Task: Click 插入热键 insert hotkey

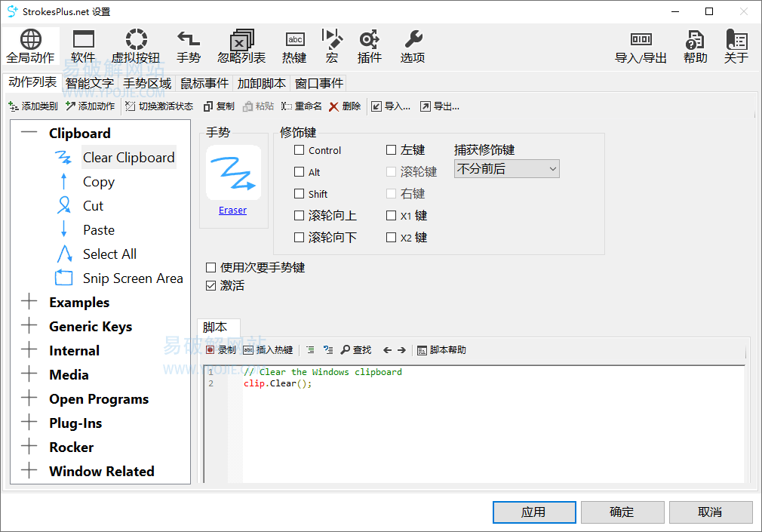Action: (268, 349)
